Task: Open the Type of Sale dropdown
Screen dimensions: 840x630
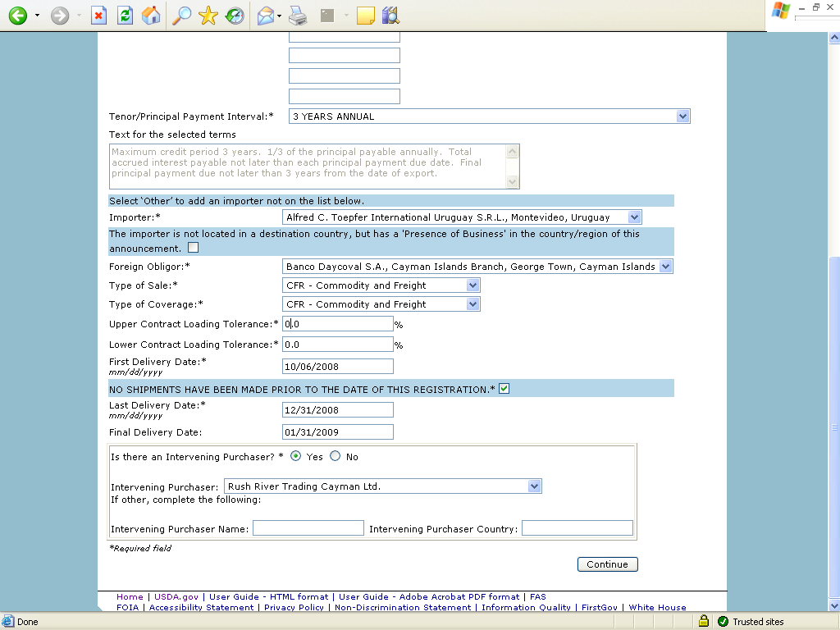Action: (x=472, y=285)
